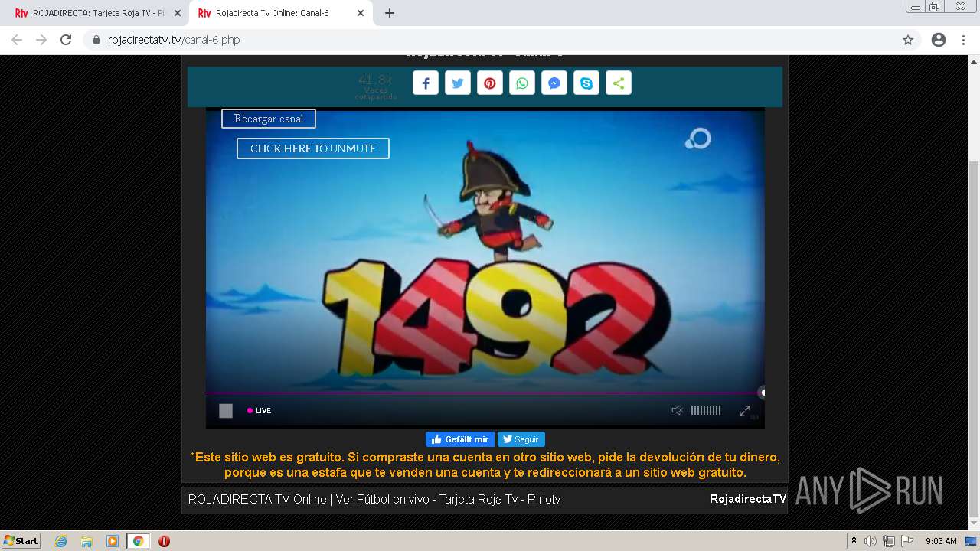
Task: Close the Canal-6 tab
Action: pyautogui.click(x=359, y=13)
